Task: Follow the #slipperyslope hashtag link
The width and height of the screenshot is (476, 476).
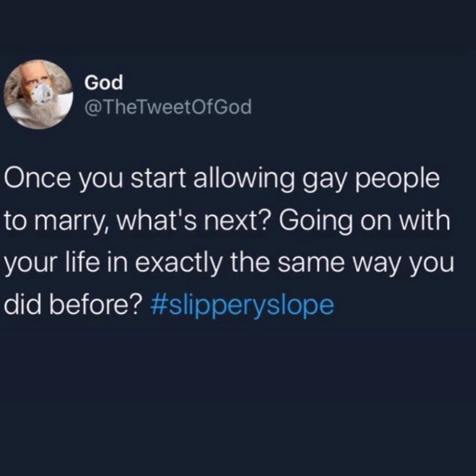Action: [x=242, y=305]
